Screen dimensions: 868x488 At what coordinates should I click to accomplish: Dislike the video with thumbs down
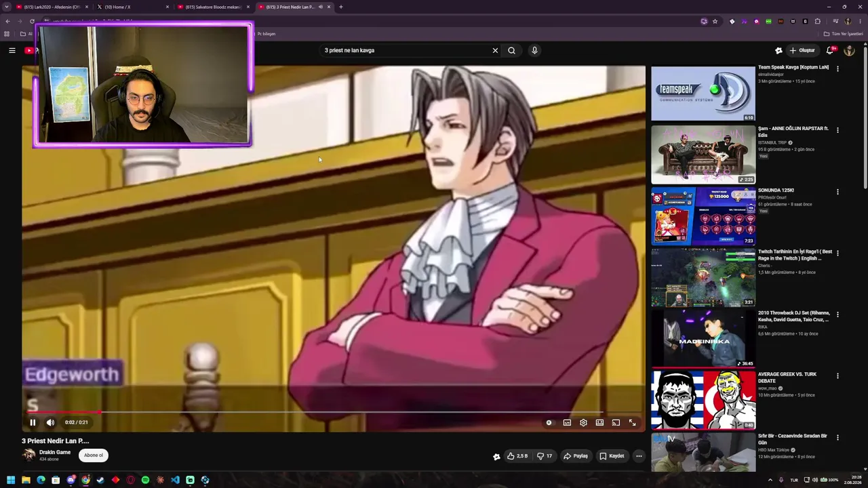545,456
